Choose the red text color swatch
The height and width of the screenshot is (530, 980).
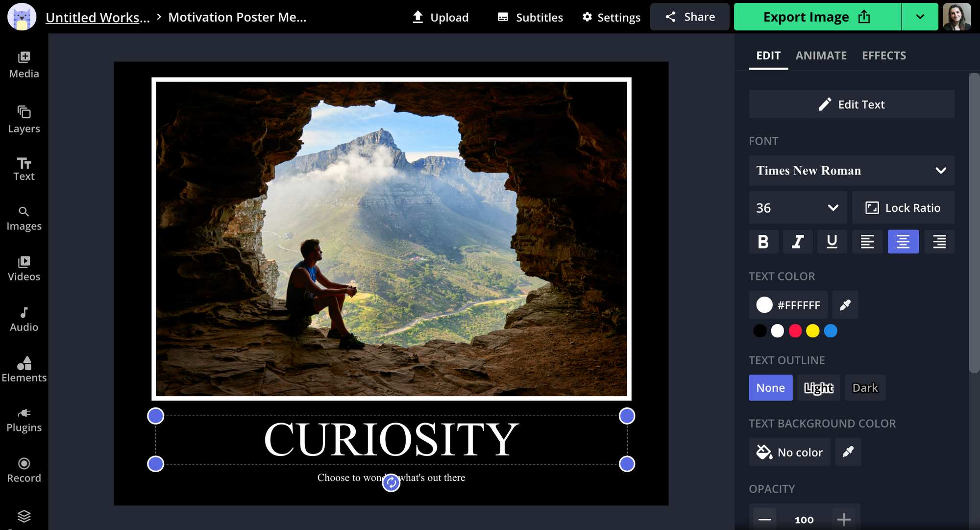(x=795, y=331)
